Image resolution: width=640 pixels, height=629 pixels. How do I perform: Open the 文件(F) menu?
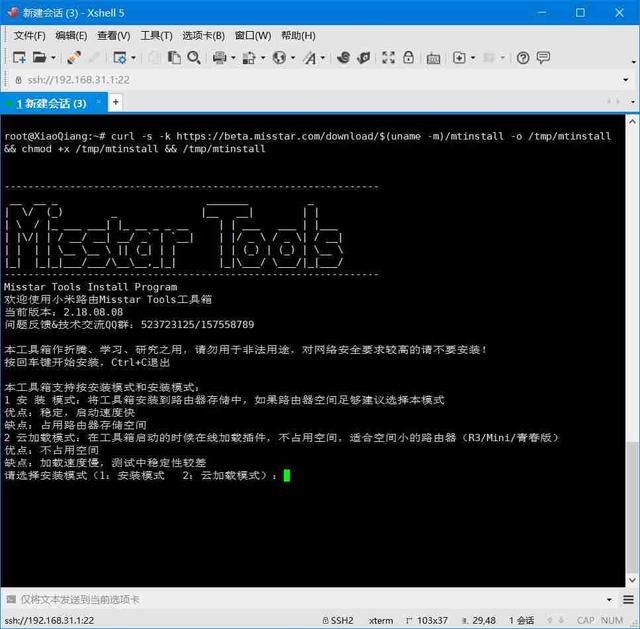point(29,36)
